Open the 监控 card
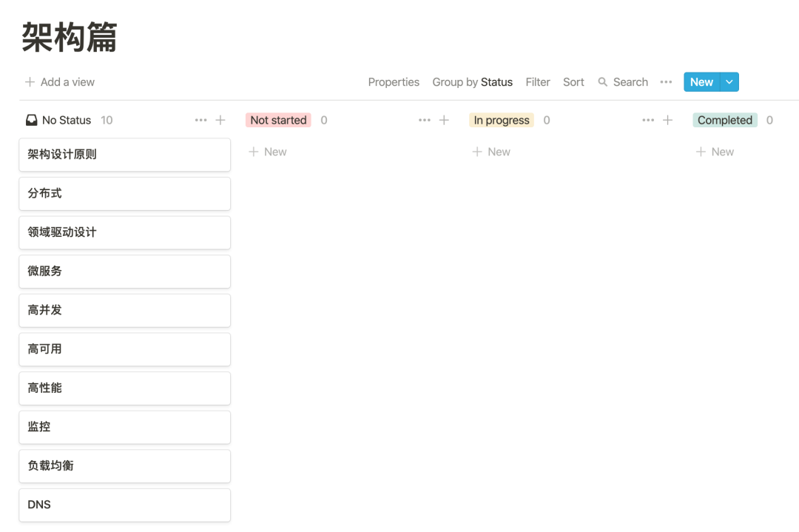The height and width of the screenshot is (532, 799). [125, 427]
